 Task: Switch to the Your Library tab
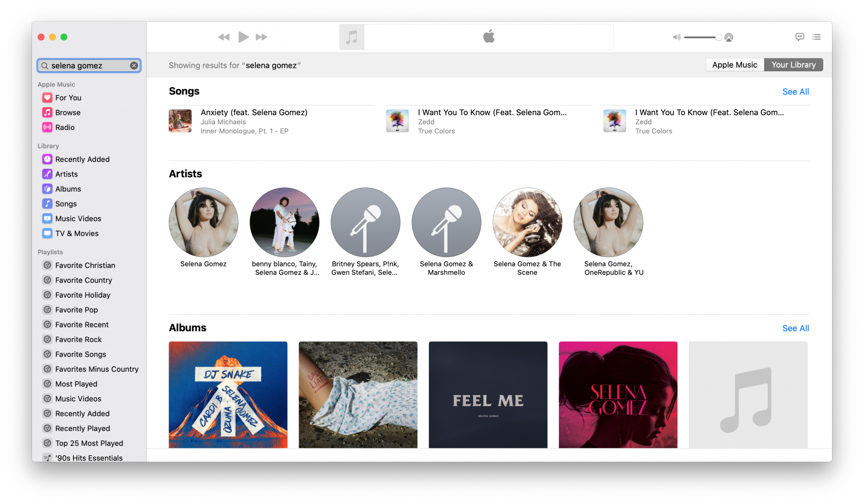(x=794, y=65)
